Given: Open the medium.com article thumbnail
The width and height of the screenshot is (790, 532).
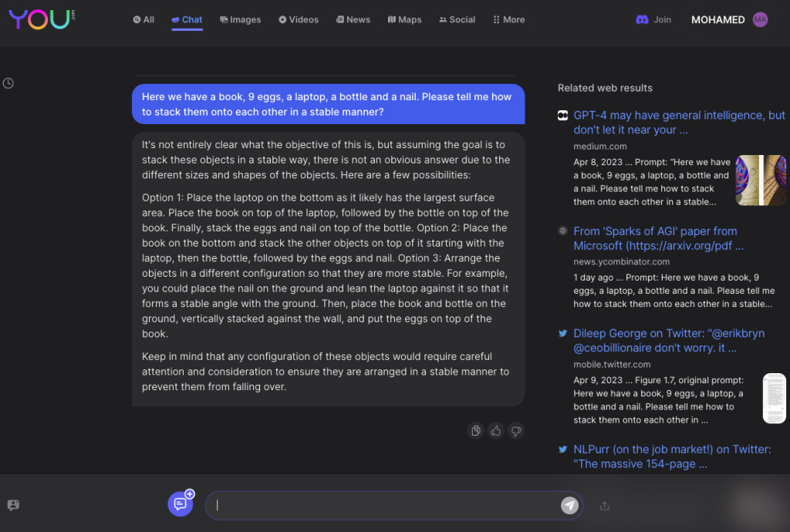Looking at the screenshot, I should [760, 180].
